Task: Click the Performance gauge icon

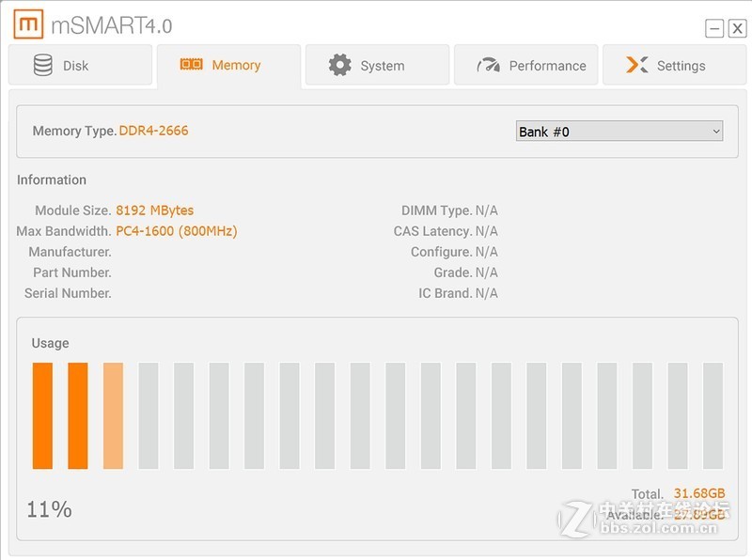Action: (x=488, y=66)
